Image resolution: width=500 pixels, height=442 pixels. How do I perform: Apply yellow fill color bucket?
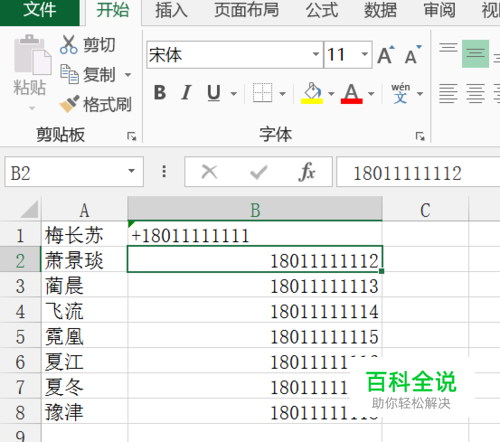(x=312, y=93)
